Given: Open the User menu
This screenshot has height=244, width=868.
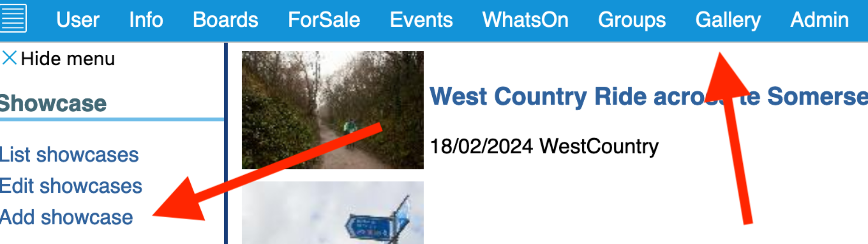Looking at the screenshot, I should (x=78, y=20).
